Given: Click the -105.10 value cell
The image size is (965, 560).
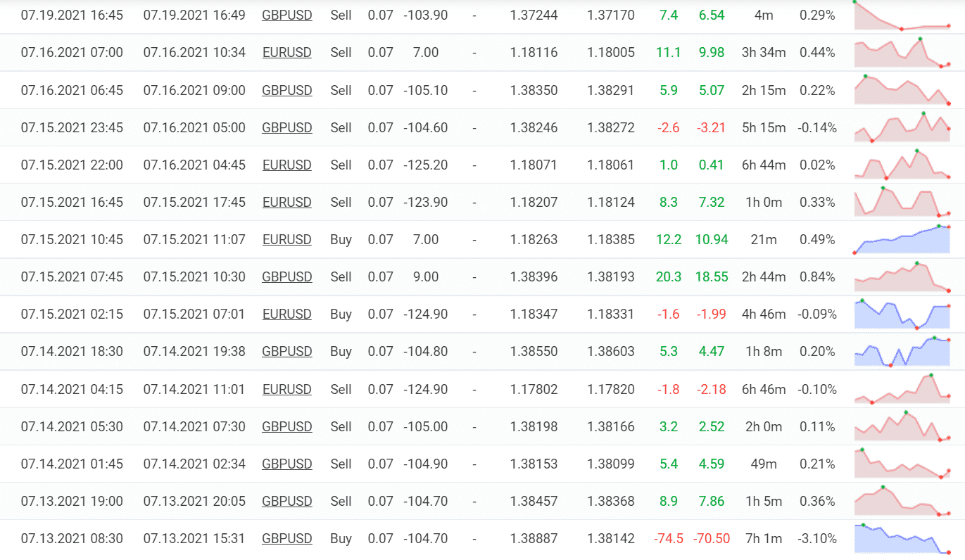Looking at the screenshot, I should tap(425, 90).
